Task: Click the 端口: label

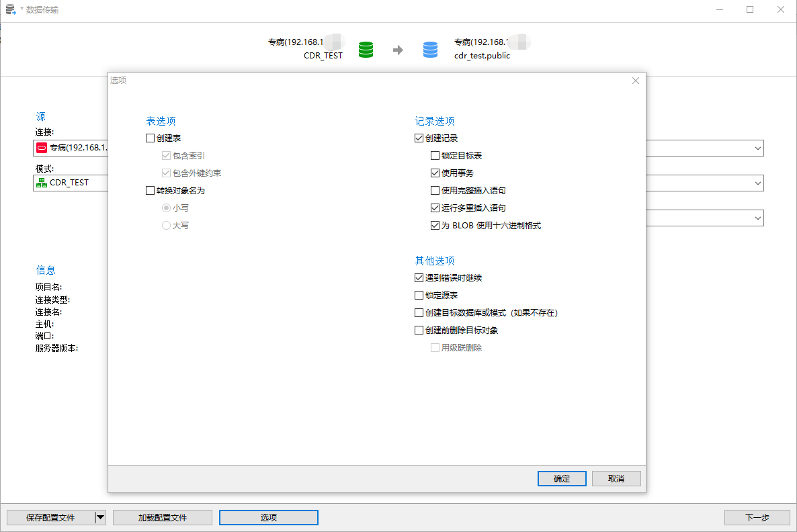Action: pyautogui.click(x=44, y=336)
